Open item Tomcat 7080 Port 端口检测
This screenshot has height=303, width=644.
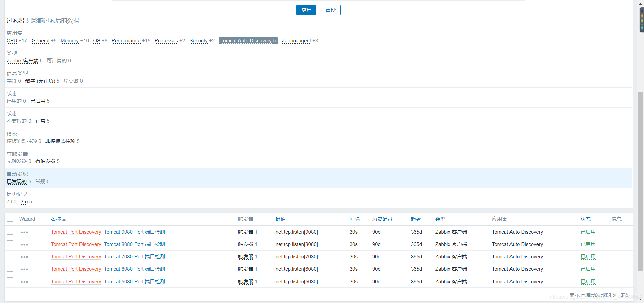coord(135,257)
